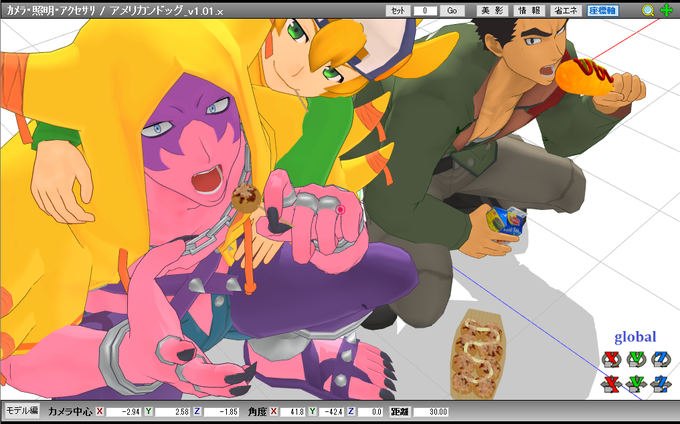Image resolution: width=680 pixels, height=424 pixels.
Task: Click the angle X field 41.8
Action: click(x=292, y=411)
